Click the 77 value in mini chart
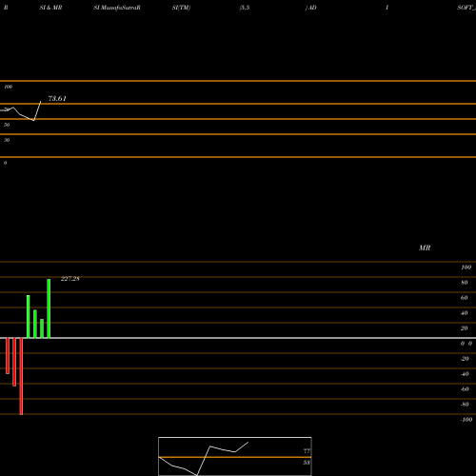The width and height of the screenshot is (476, 476). click(x=307, y=451)
